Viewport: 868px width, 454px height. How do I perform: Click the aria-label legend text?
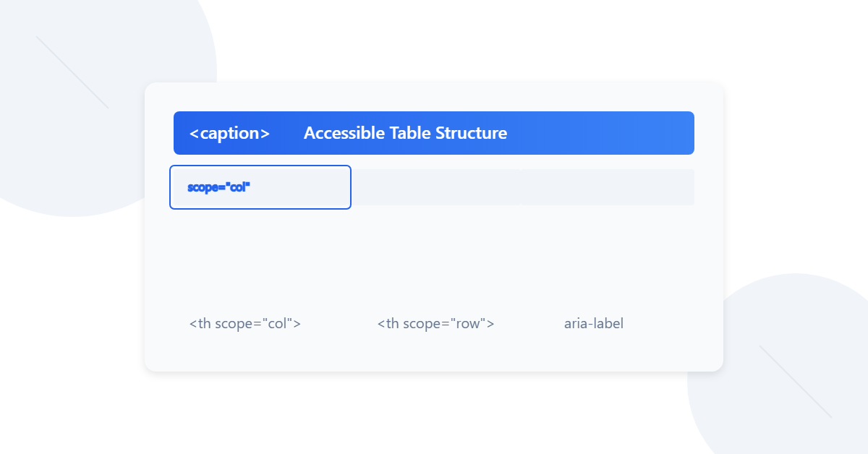[594, 323]
